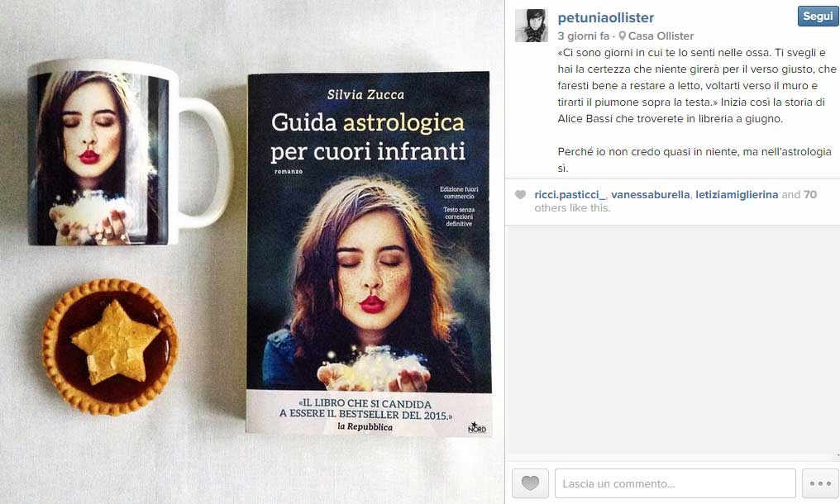
Task: Click the 3 giorni fa timestamp
Action: 583,36
